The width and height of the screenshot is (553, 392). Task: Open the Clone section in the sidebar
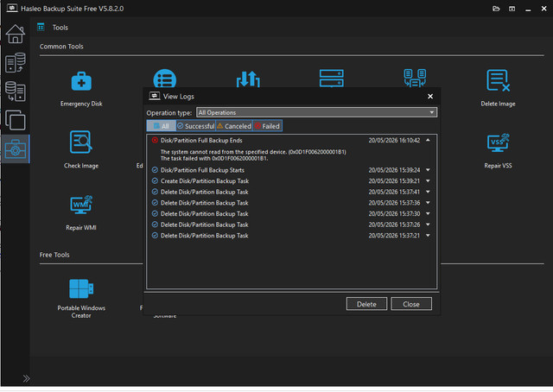pyautogui.click(x=16, y=120)
